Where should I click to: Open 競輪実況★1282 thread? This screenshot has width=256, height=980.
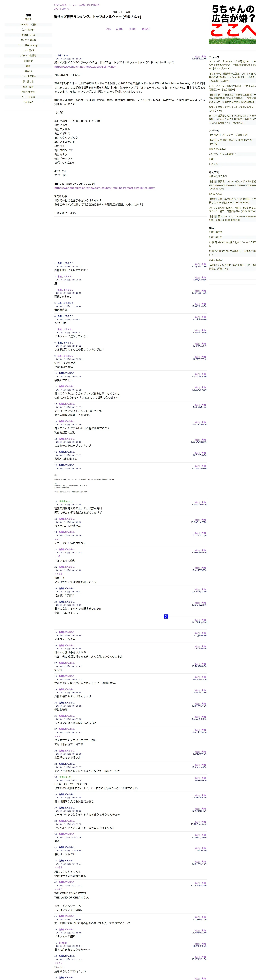pos(217,149)
